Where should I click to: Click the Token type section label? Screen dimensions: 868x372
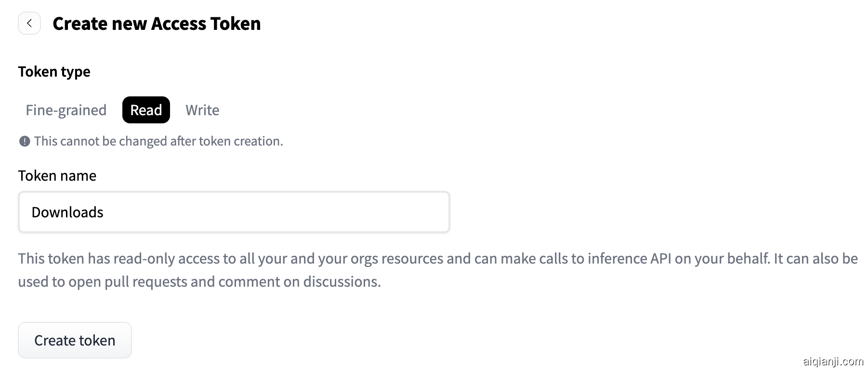(54, 71)
